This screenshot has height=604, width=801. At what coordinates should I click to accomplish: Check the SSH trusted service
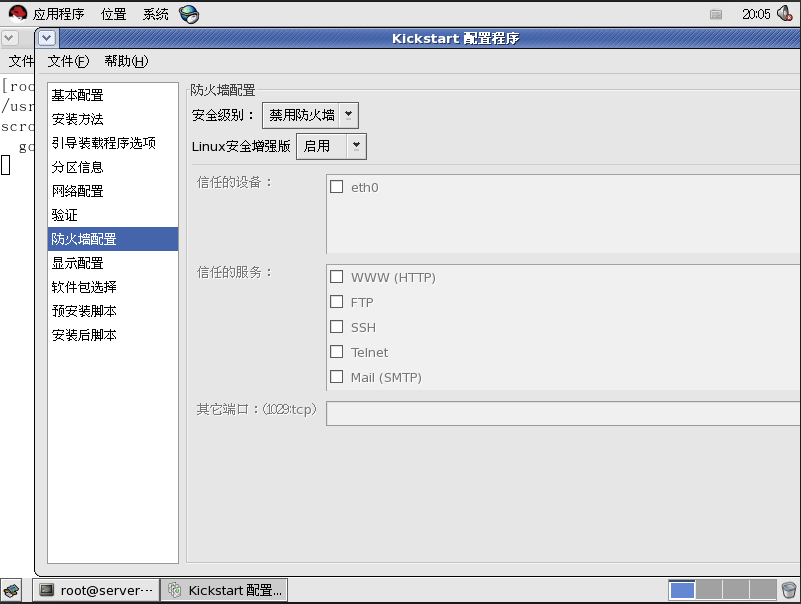[337, 327]
